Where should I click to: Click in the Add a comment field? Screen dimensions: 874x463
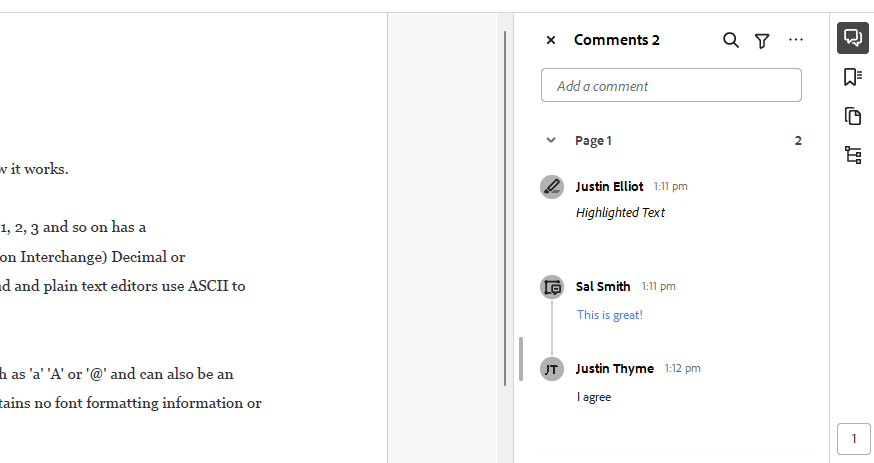tap(671, 85)
